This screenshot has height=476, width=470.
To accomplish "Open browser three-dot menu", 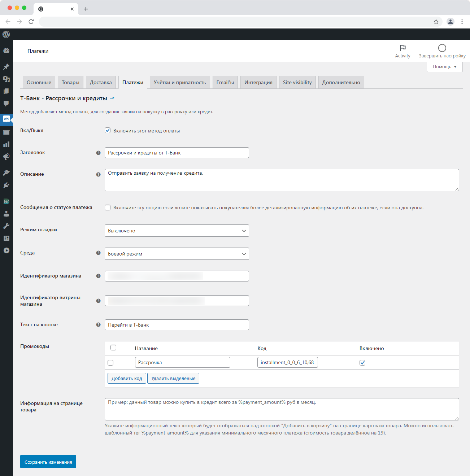I will [x=462, y=22].
